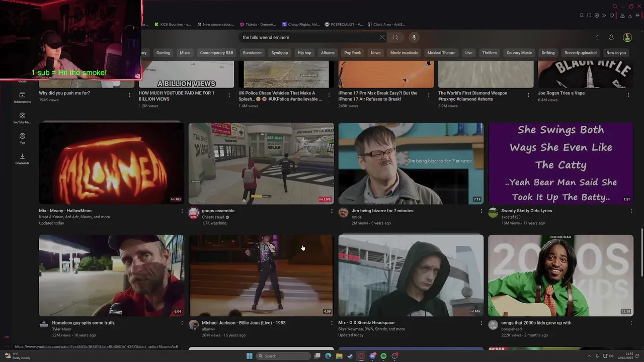Open Downloads in sidebar
This screenshot has width=644, height=362.
click(22, 159)
